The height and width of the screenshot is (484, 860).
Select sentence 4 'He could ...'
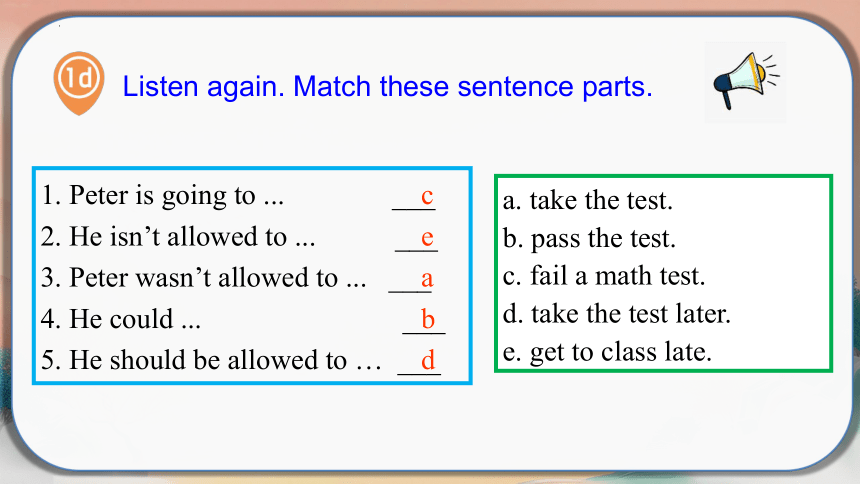(x=121, y=319)
